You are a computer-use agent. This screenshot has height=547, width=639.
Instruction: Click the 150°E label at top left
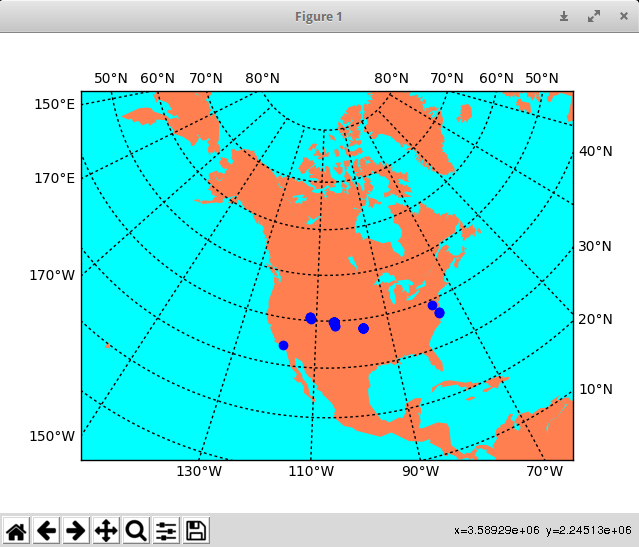[x=55, y=104]
